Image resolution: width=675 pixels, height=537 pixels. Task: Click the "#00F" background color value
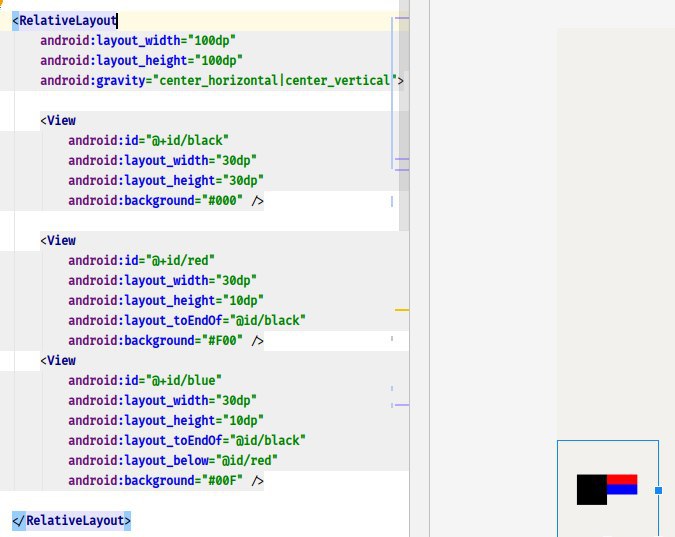[222, 481]
